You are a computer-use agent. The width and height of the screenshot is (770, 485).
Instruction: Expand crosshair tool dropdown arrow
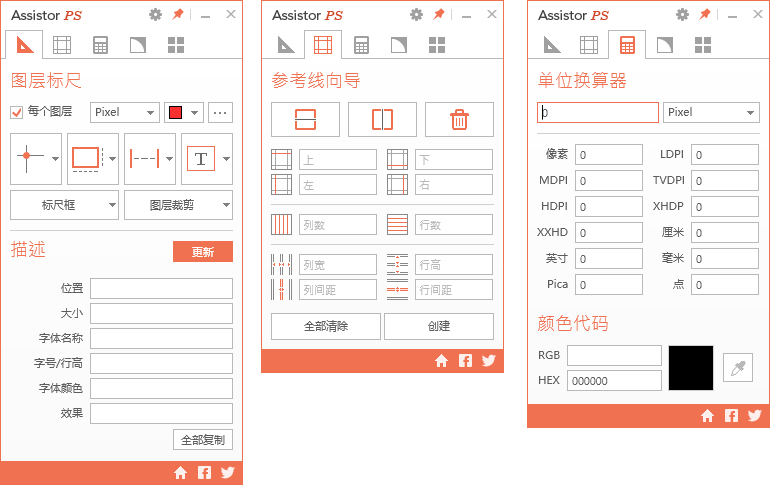pyautogui.click(x=55, y=159)
